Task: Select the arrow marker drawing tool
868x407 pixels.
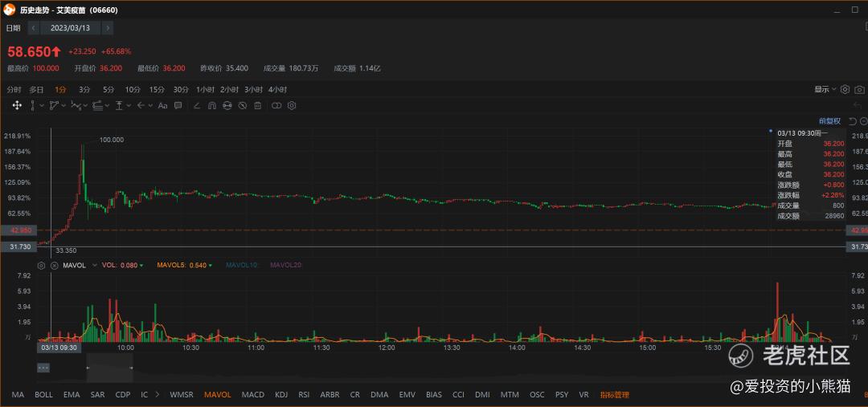Action: pyautogui.click(x=141, y=106)
